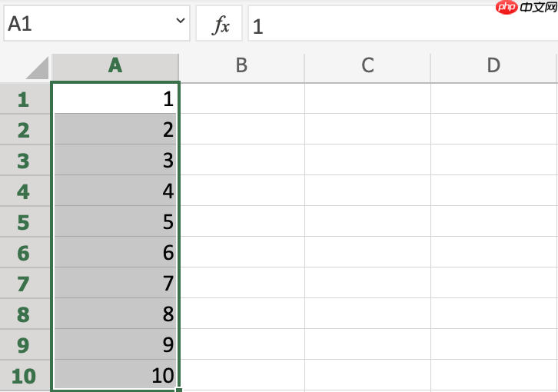The height and width of the screenshot is (392, 558).
Task: Click cell A7 containing 7
Action: pos(115,283)
